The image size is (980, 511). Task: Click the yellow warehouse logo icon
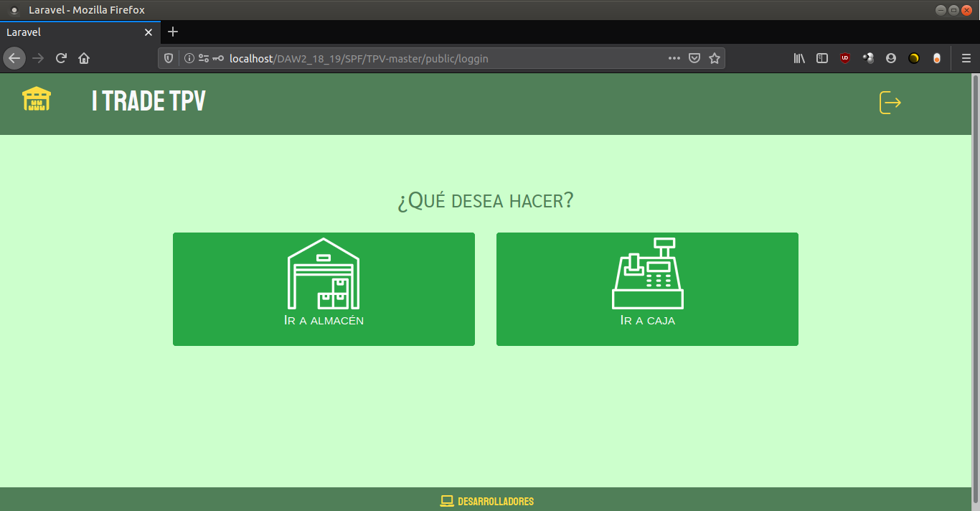(x=37, y=99)
